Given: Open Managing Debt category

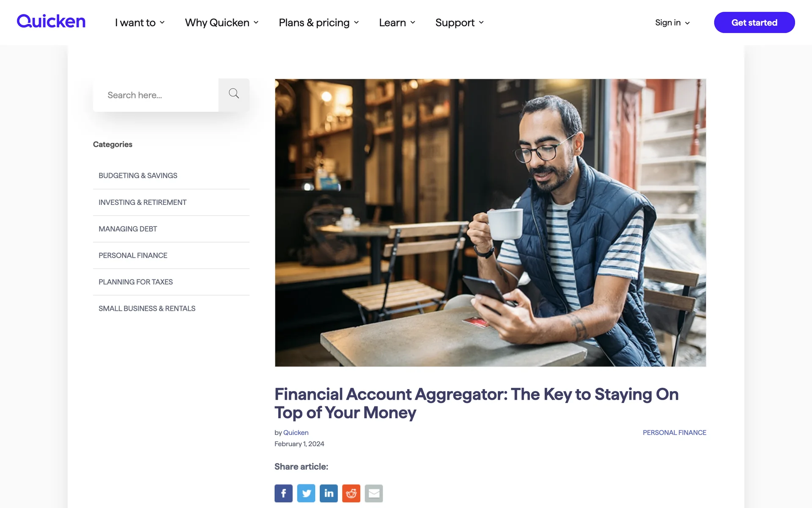Looking at the screenshot, I should click(x=171, y=229).
